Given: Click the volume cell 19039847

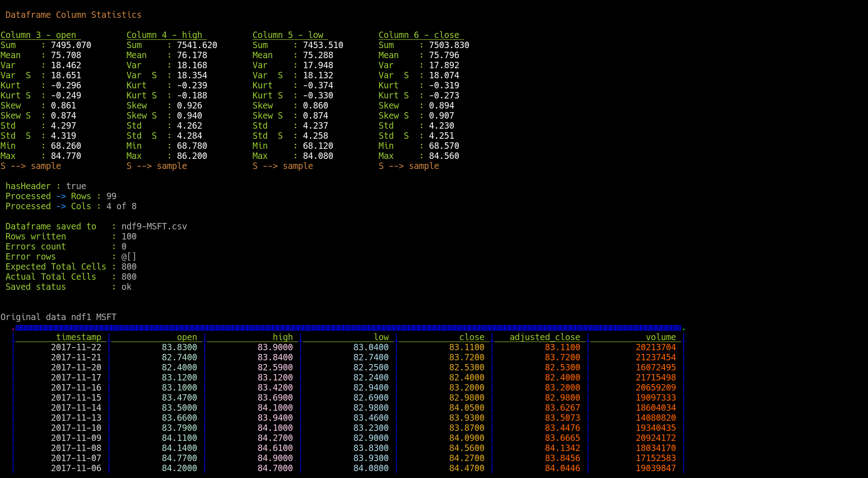Looking at the screenshot, I should (656, 468).
